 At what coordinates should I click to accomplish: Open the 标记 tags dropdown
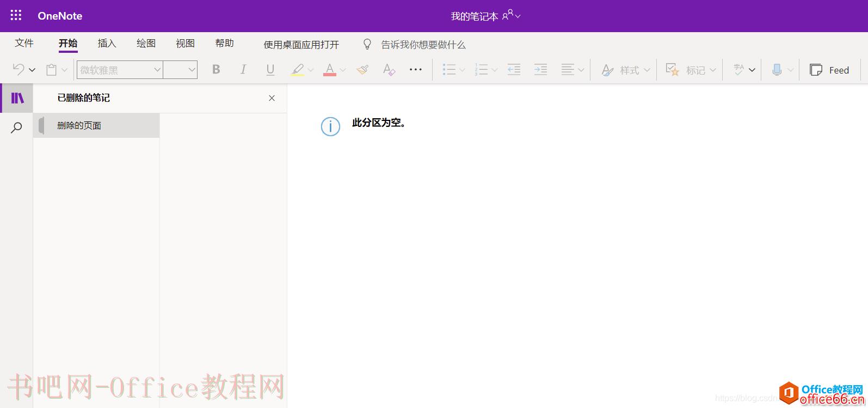coord(691,70)
